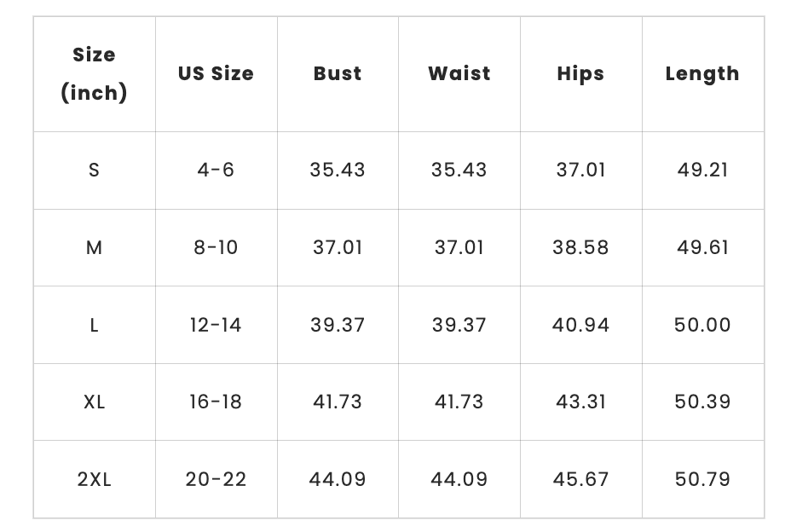Click the 38.58 hips value

pos(580,247)
